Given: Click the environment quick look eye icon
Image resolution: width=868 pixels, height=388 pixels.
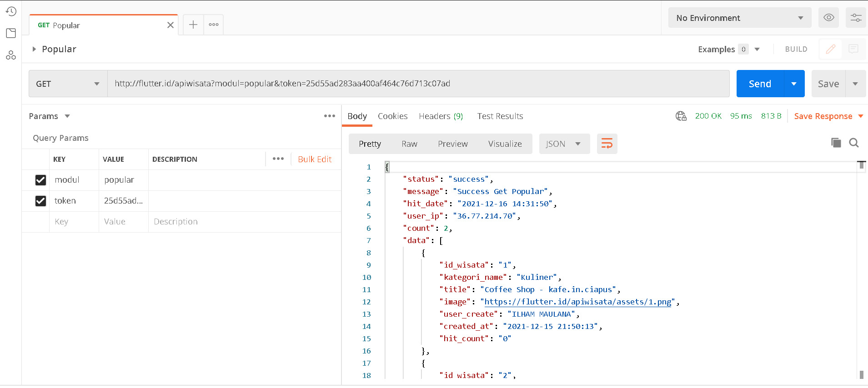Looking at the screenshot, I should point(829,18).
